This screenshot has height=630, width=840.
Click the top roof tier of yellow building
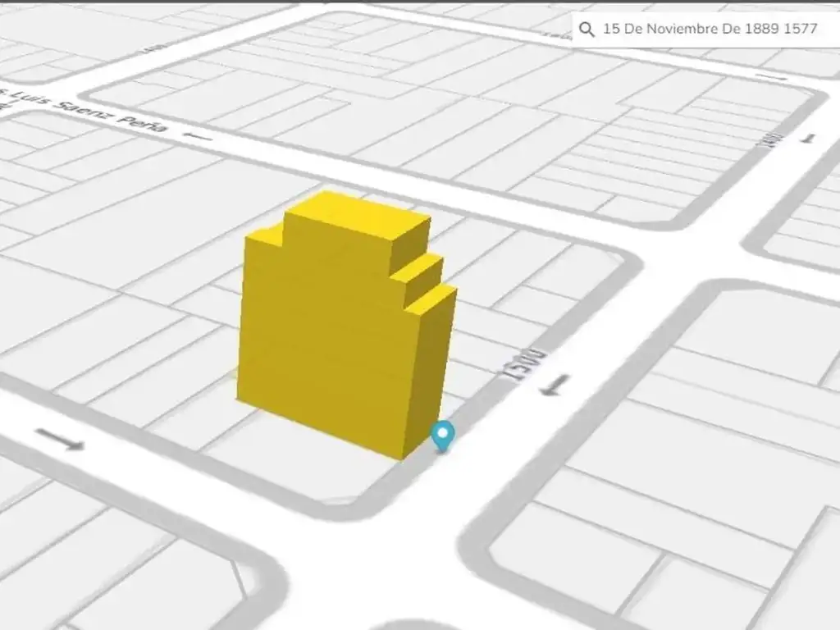pos(358,213)
